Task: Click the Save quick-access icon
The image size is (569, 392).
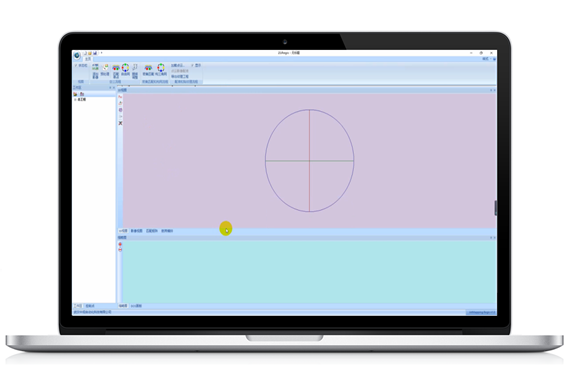Action: click(95, 53)
